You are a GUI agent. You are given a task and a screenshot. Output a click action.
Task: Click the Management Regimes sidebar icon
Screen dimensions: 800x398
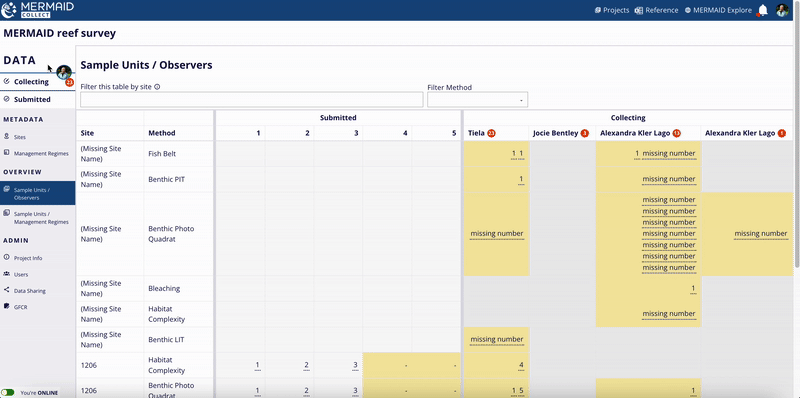7,153
